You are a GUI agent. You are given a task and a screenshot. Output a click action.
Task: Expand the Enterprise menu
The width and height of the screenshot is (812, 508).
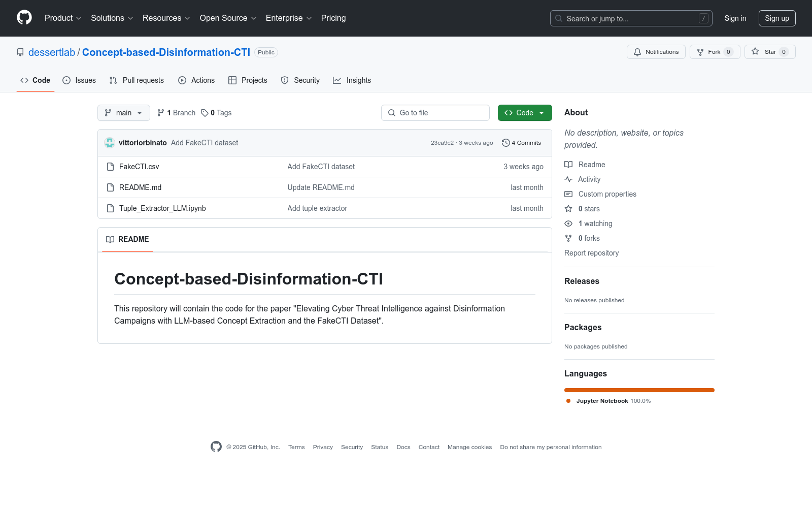click(289, 18)
